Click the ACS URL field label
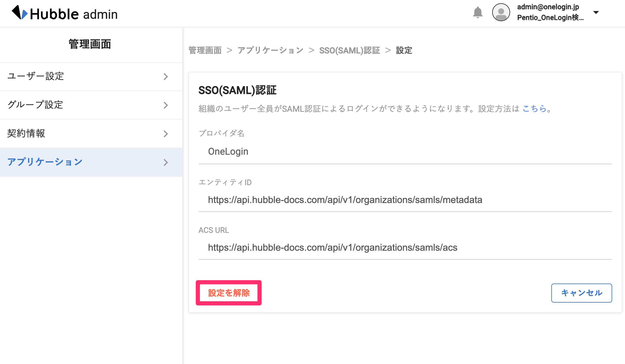The image size is (625, 364). tap(214, 230)
